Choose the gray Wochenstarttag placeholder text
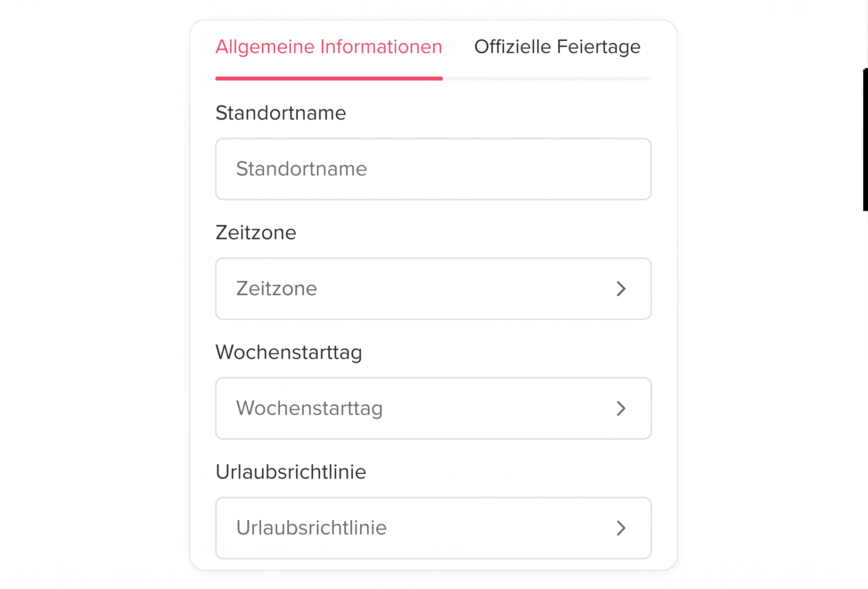This screenshot has height=589, width=868. pos(309,408)
